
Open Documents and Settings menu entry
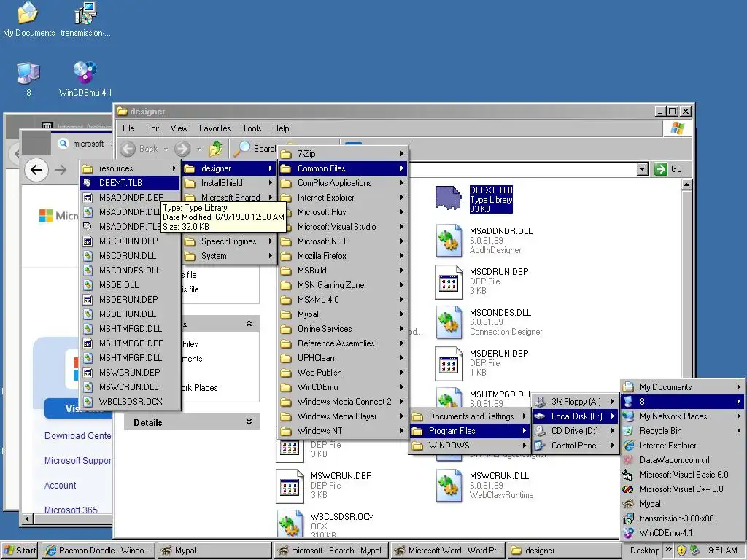tap(470, 416)
